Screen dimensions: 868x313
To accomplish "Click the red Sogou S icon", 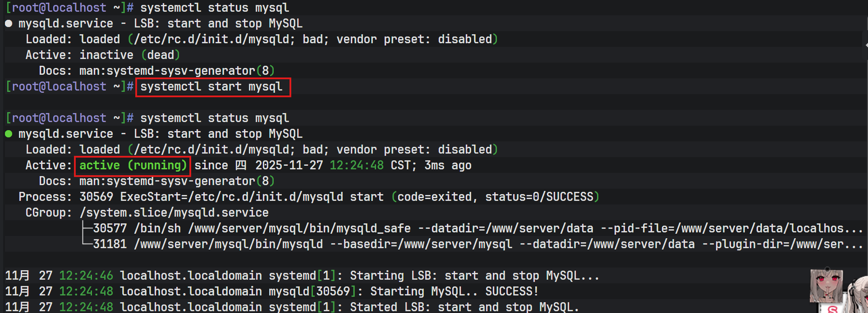I will (x=832, y=309).
